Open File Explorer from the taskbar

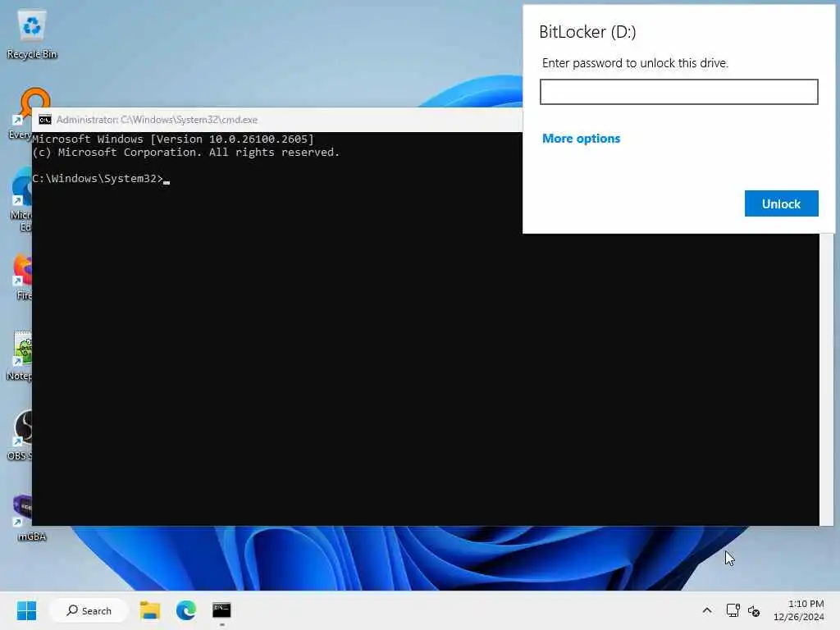point(150,610)
